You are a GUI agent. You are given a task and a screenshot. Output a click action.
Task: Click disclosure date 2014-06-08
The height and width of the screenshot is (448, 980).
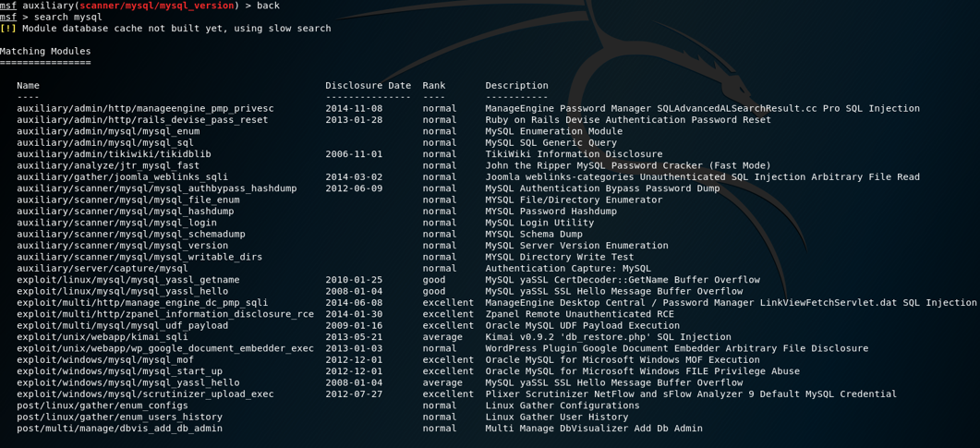coord(354,302)
